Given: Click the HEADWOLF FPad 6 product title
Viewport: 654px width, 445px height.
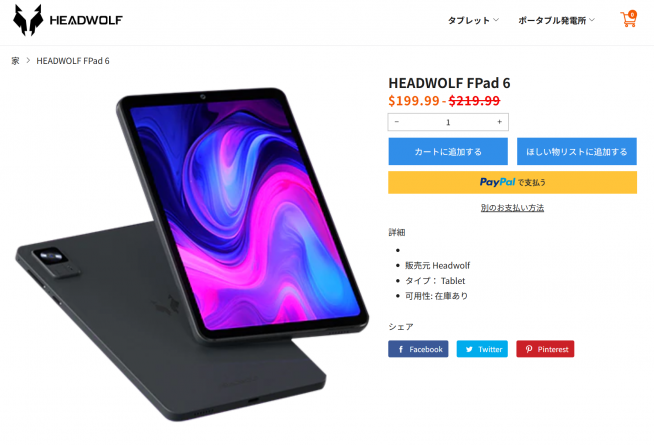Looking at the screenshot, I should pyautogui.click(x=449, y=83).
